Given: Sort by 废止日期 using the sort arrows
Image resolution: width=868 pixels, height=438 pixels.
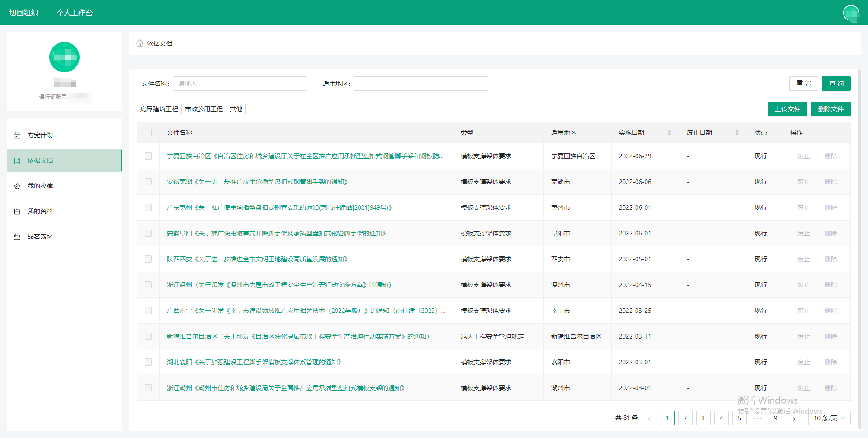Looking at the screenshot, I should click(737, 132).
